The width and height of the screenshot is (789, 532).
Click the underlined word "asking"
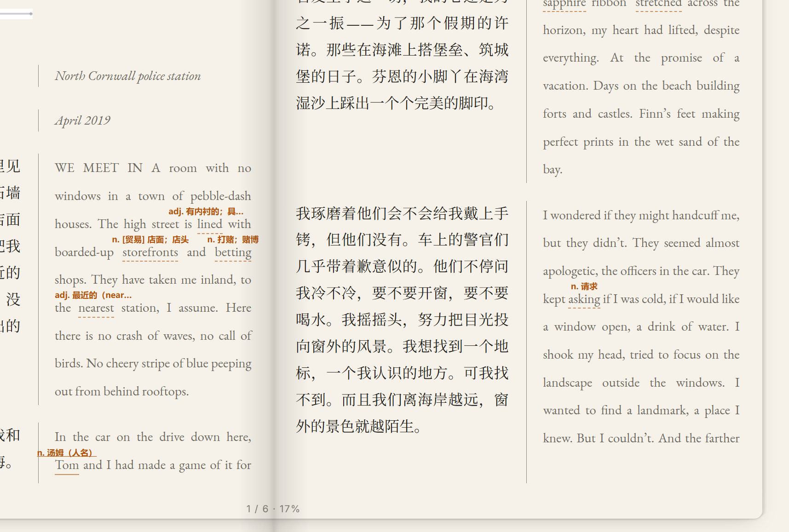(x=584, y=299)
